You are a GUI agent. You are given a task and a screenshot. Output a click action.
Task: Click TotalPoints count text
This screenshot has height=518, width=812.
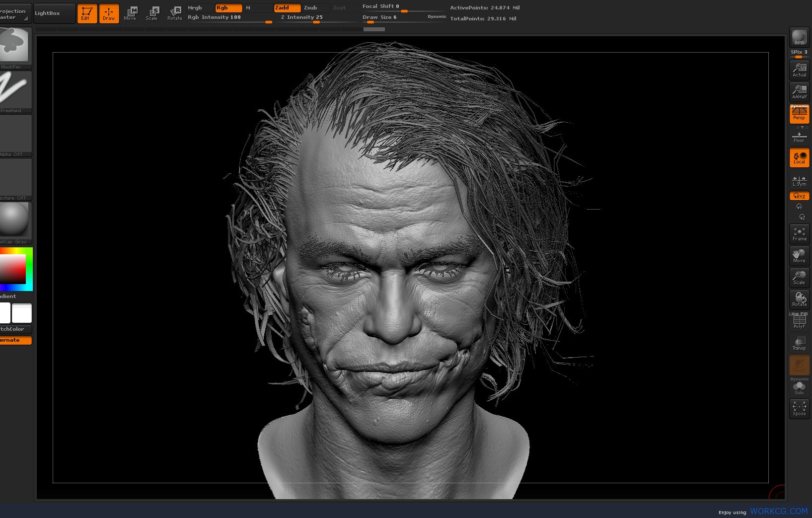[x=483, y=19]
